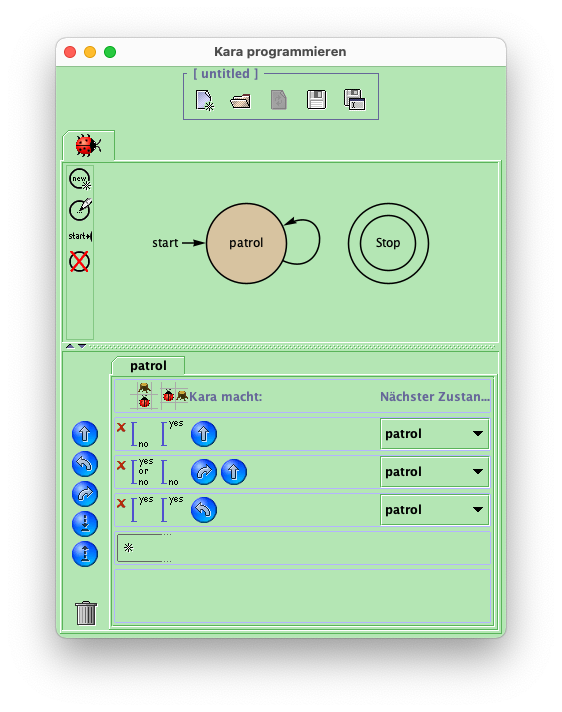Click the trash can icon
The image size is (562, 712).
click(x=86, y=613)
